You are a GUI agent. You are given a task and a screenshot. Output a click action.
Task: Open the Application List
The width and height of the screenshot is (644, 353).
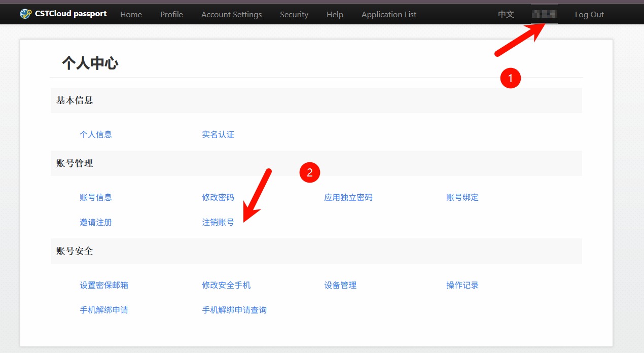tap(388, 14)
